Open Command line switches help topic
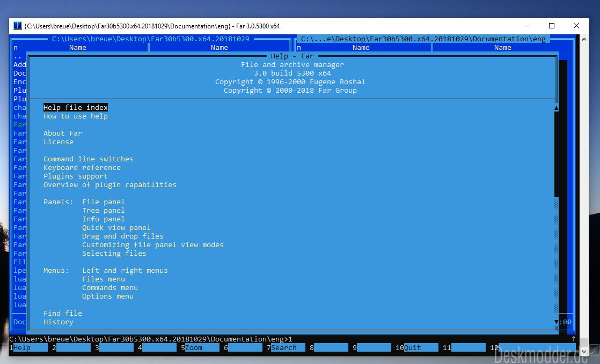Viewport: 600px width, 364px height. [89, 159]
